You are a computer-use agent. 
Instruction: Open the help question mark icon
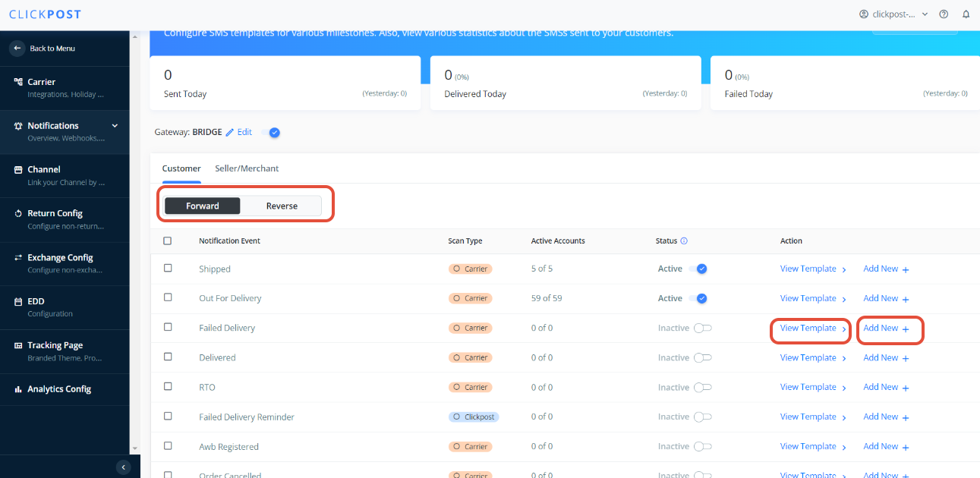(x=944, y=14)
